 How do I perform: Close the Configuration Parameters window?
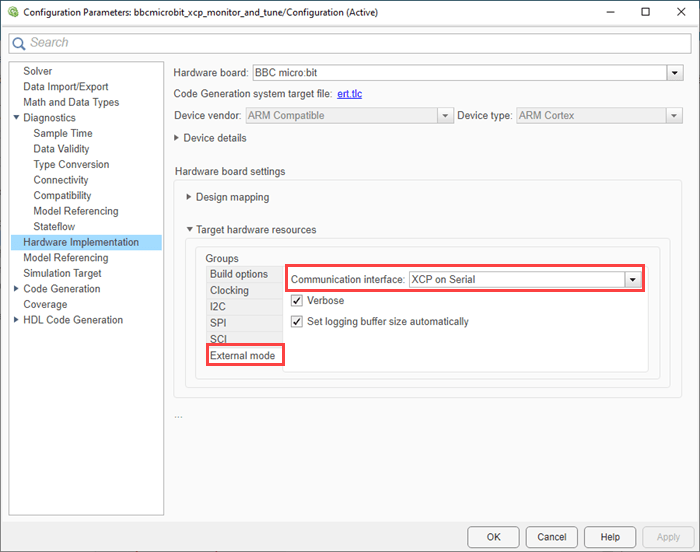coord(681,12)
